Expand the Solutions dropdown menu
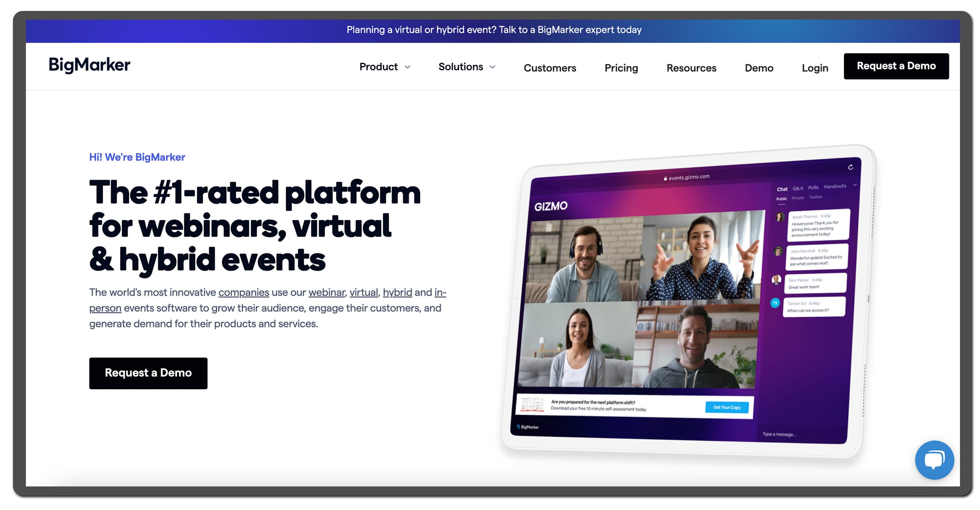Image resolution: width=980 pixels, height=510 pixels. [466, 66]
